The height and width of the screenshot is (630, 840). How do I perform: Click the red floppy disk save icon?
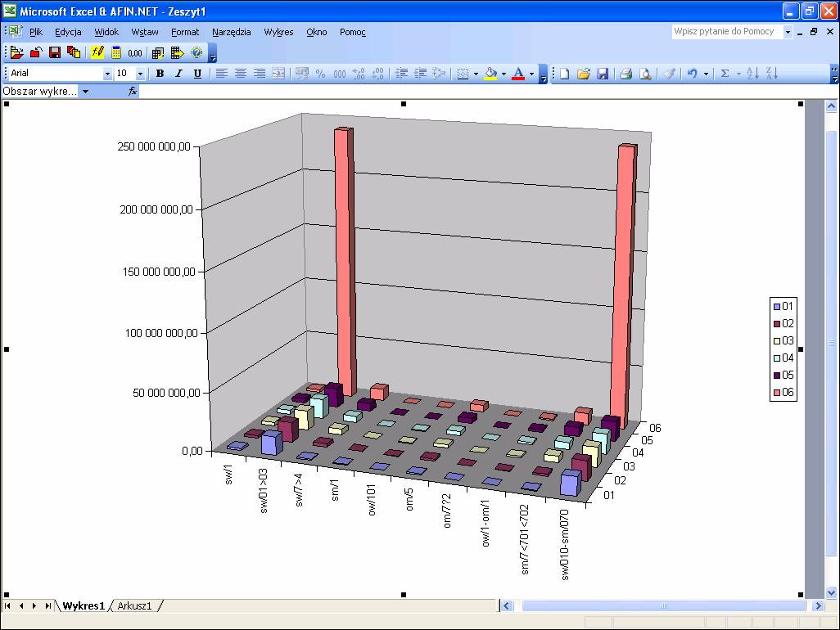(55, 52)
